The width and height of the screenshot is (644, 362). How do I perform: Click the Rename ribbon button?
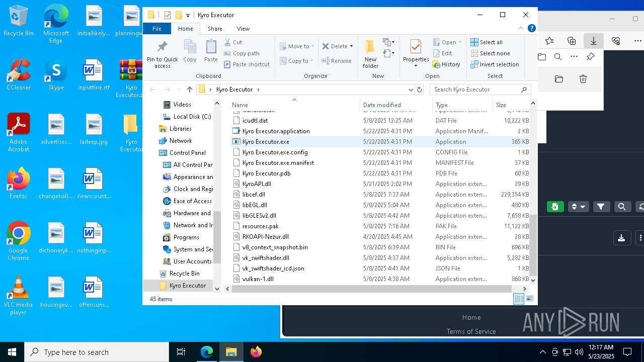click(x=337, y=61)
